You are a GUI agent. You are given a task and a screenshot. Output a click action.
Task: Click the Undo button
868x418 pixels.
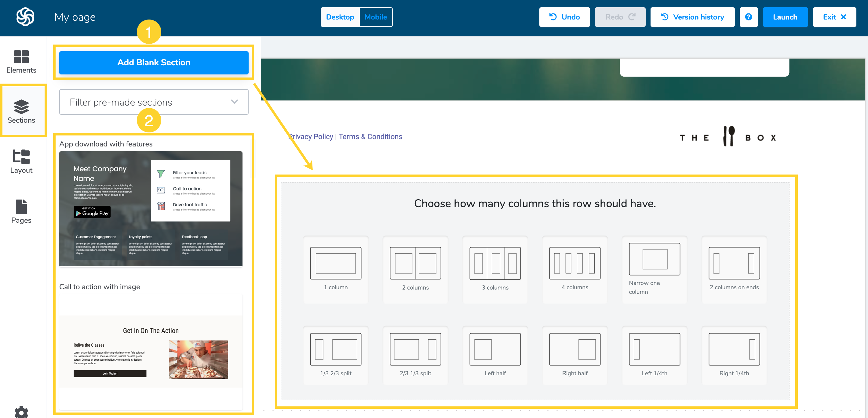[564, 17]
